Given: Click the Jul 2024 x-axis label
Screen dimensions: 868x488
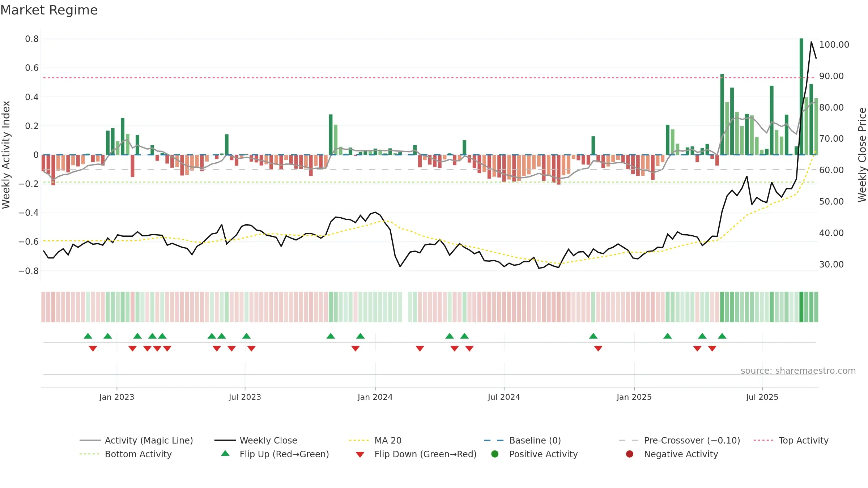Looking at the screenshot, I should pyautogui.click(x=504, y=397).
